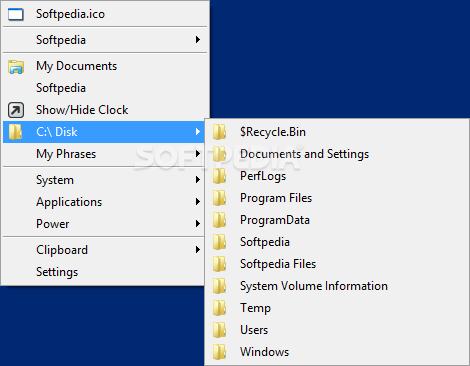Open Documents and Settings folder entry
The image size is (470, 366).
pyautogui.click(x=337, y=154)
